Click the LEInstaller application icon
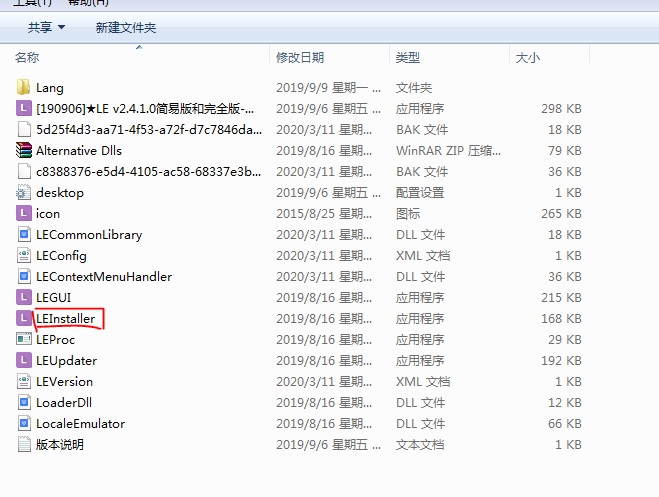Viewport: 659px width, 497px height. (x=24, y=318)
